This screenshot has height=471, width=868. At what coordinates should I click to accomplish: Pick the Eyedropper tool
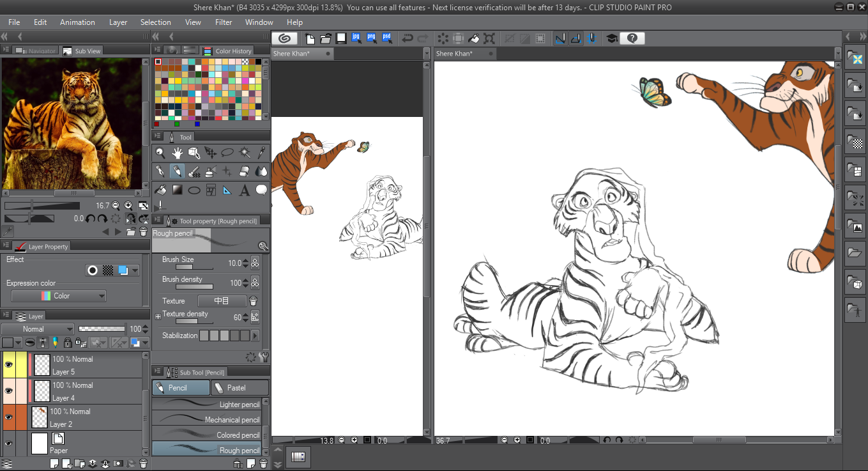[261, 153]
